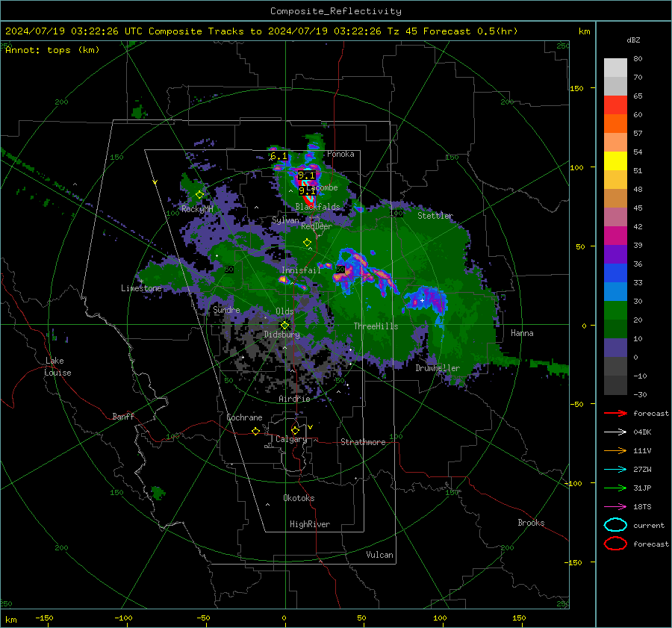Click the Sundre label

tap(226, 309)
